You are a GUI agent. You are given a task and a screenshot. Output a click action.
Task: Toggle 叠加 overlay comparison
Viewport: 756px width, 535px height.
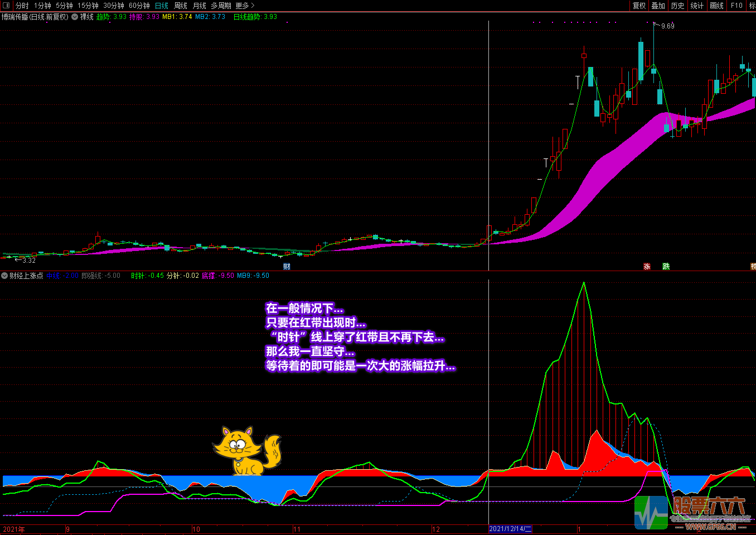pyautogui.click(x=658, y=6)
